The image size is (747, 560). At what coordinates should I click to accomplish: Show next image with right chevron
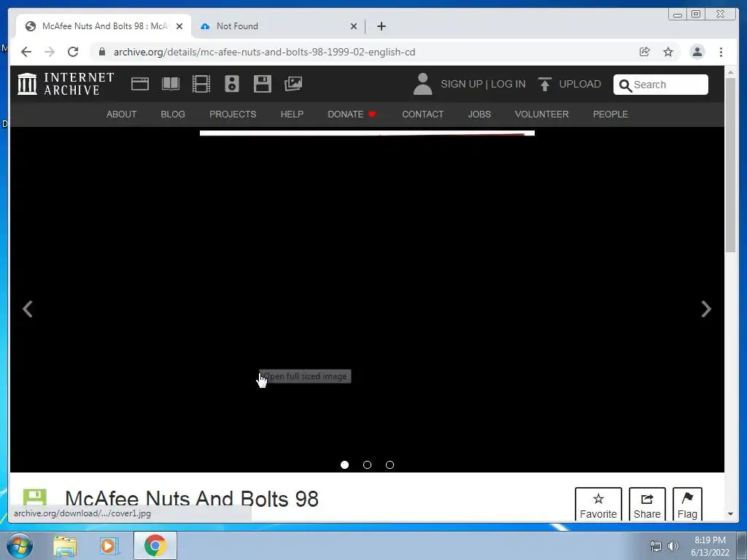pyautogui.click(x=706, y=309)
